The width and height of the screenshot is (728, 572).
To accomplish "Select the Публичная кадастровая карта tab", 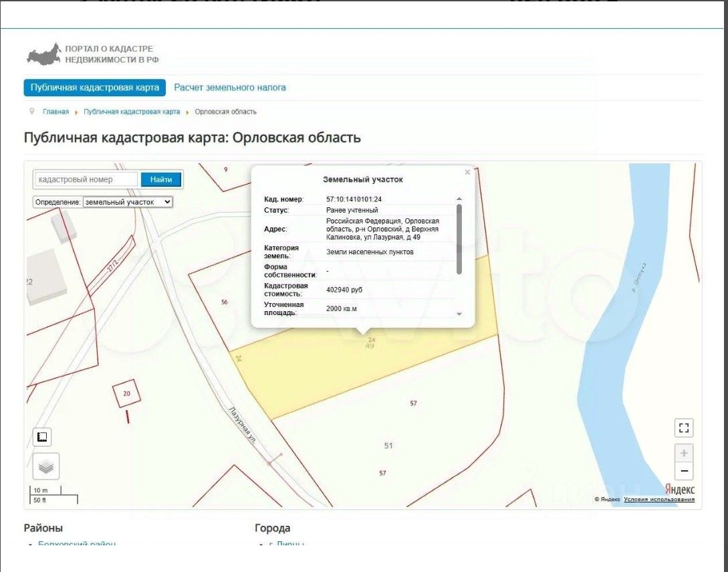I will [95, 88].
